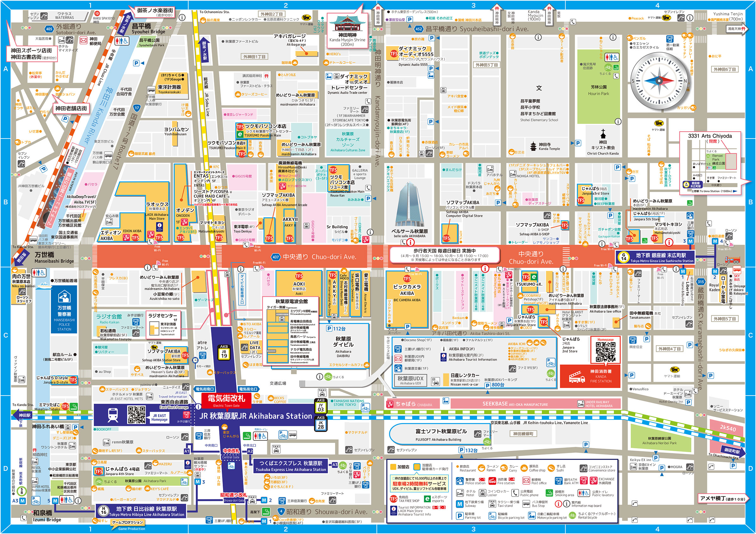Click the Showa-dori Gate label
Screen dimensions: 756x534
point(234,500)
